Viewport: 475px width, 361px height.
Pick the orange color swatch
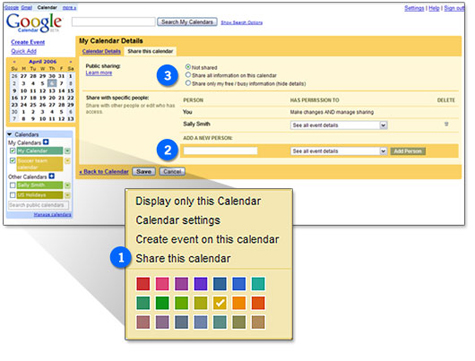[x=239, y=303]
